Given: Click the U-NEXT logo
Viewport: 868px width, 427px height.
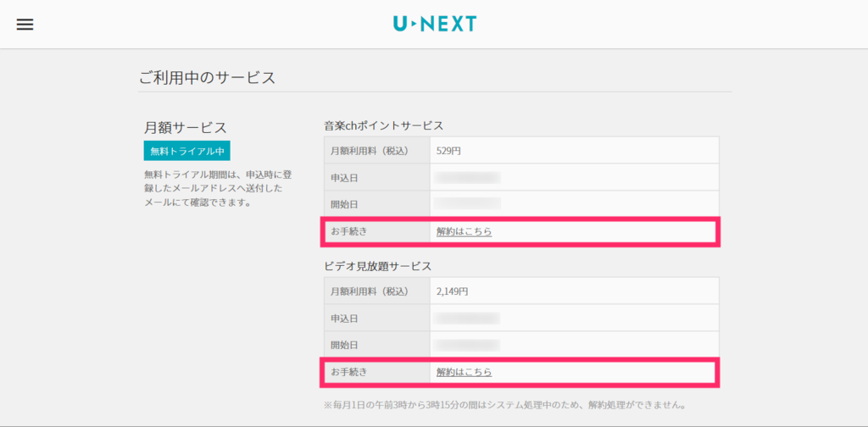Looking at the screenshot, I should click(435, 24).
